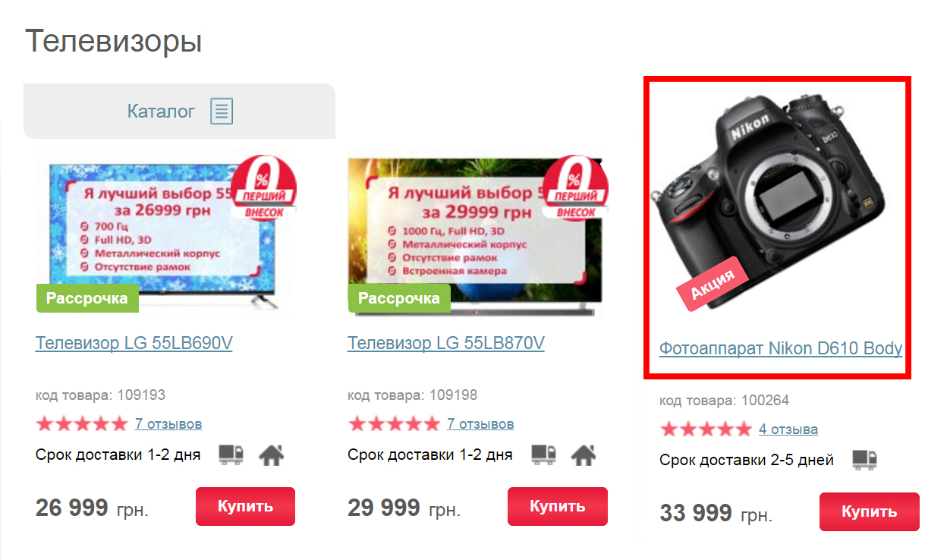Open the Каталог tab
This screenshot has width=947, height=560.
(x=179, y=112)
